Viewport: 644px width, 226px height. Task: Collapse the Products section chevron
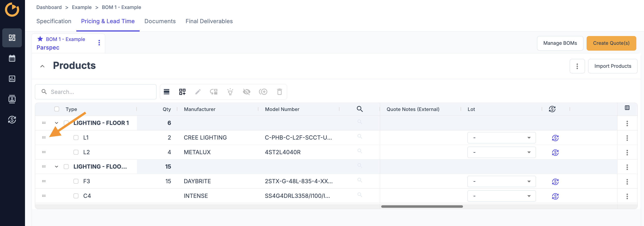click(42, 66)
